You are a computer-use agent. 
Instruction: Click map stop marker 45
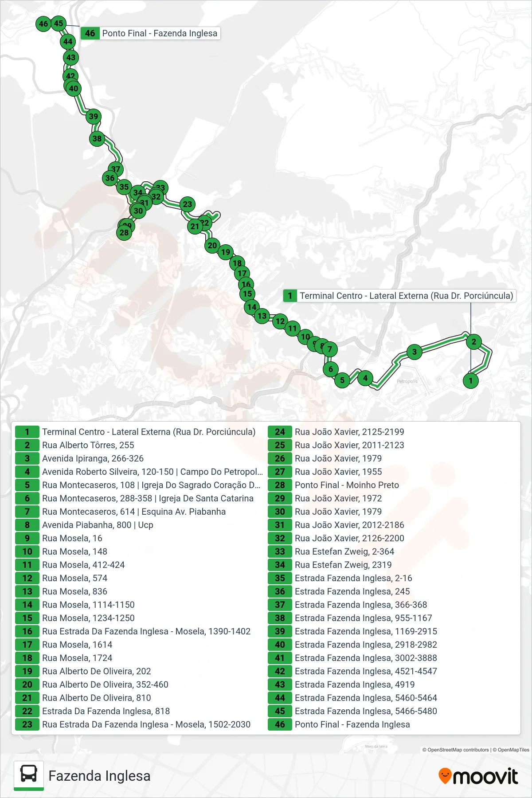(x=59, y=23)
